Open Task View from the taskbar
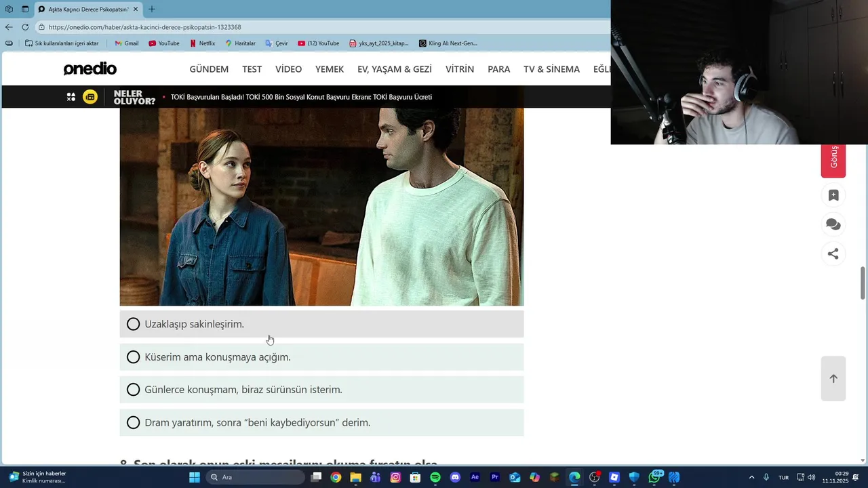The width and height of the screenshot is (868, 488). coord(316,477)
